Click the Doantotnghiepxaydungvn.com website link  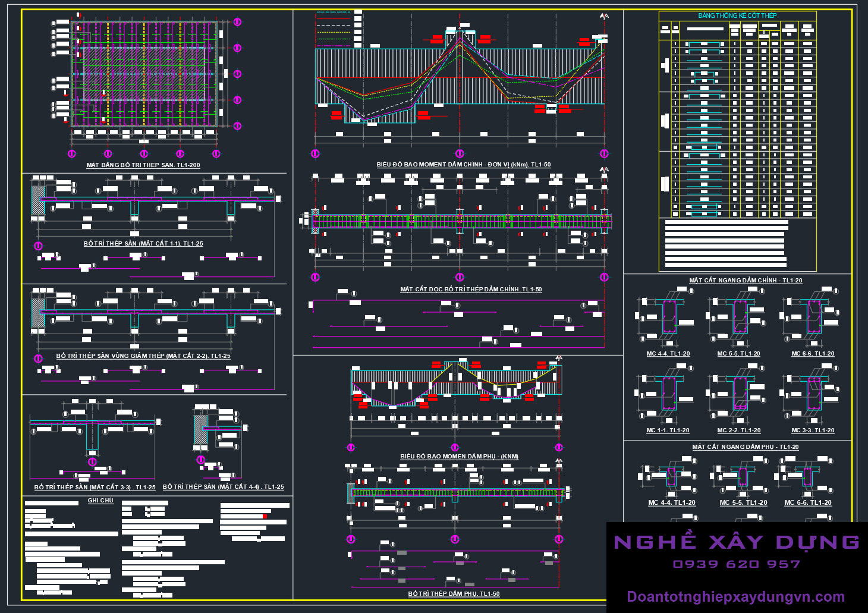pyautogui.click(x=735, y=596)
